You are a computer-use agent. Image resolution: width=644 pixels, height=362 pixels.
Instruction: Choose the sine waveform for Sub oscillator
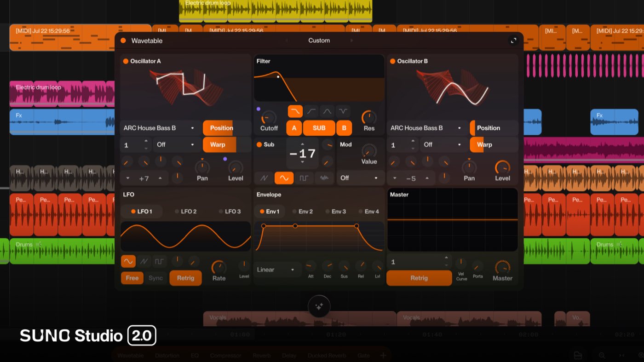tap(284, 178)
